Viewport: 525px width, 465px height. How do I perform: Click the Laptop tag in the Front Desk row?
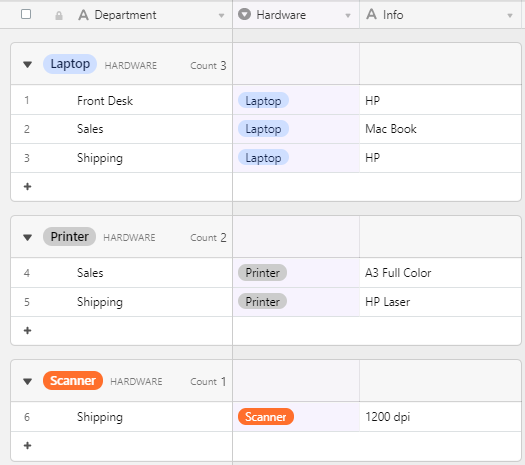coord(263,100)
